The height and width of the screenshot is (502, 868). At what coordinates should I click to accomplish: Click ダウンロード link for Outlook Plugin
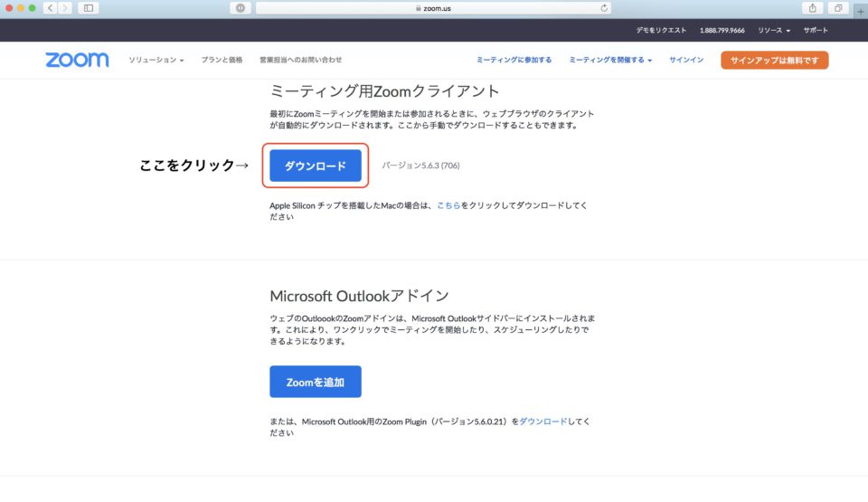tap(543, 421)
